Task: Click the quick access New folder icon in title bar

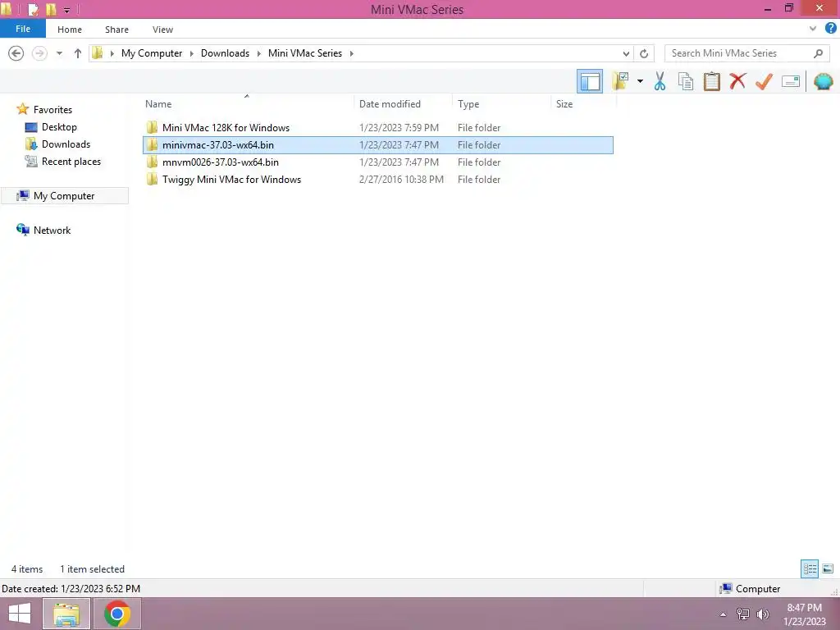Action: click(x=51, y=9)
